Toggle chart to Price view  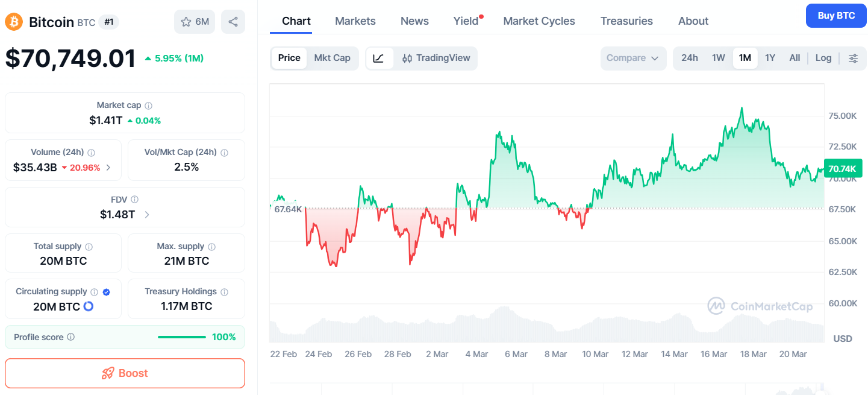[x=289, y=58]
